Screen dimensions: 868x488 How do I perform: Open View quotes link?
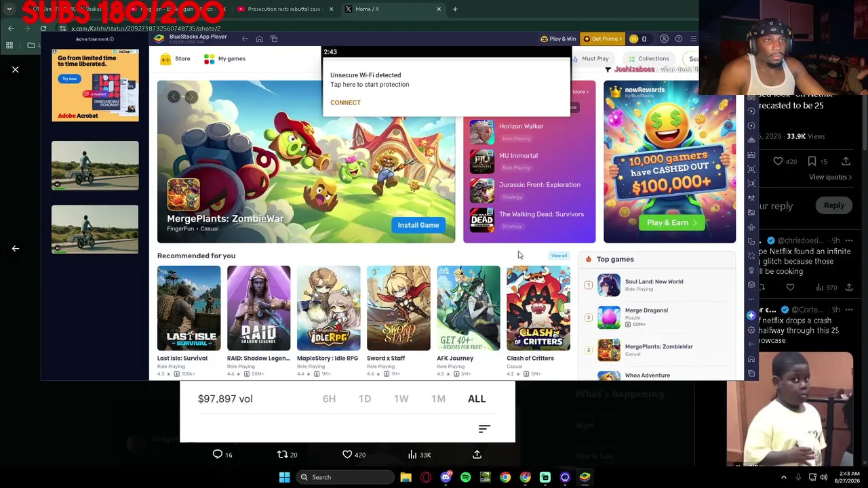[831, 178]
